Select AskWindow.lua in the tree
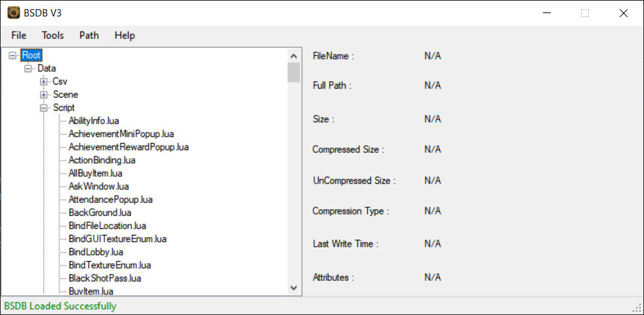This screenshot has height=315, width=644. (98, 186)
